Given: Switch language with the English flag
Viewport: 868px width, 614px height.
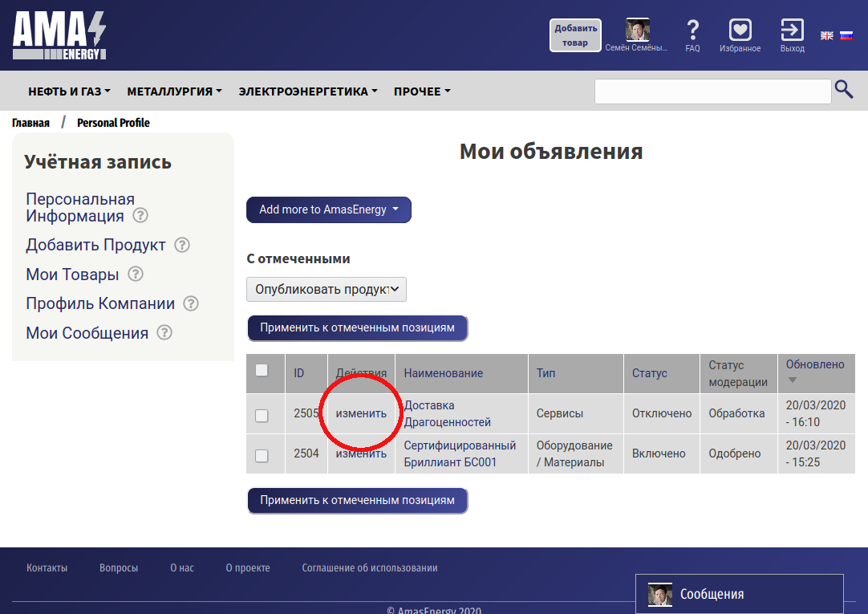Looking at the screenshot, I should click(x=826, y=35).
